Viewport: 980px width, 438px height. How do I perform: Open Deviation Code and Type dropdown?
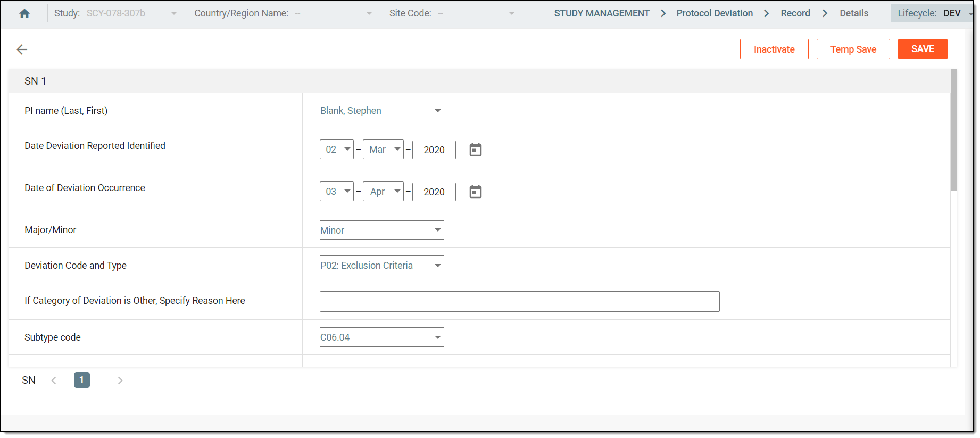(x=382, y=266)
